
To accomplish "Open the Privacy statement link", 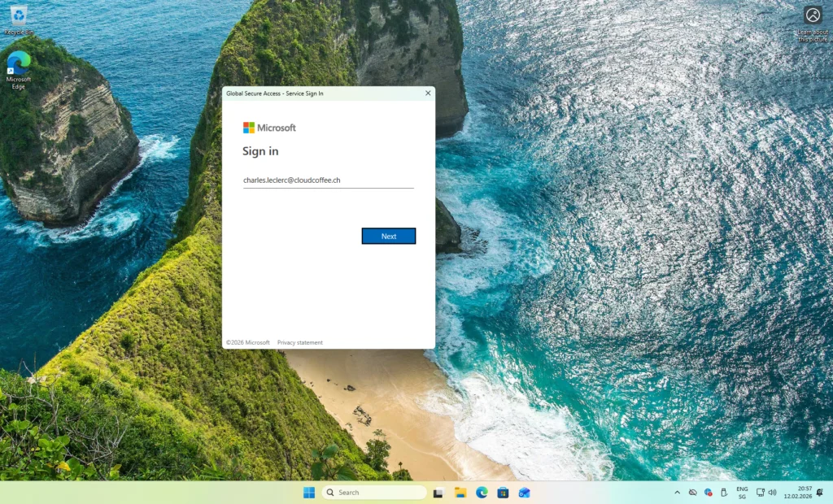I will coord(299,342).
